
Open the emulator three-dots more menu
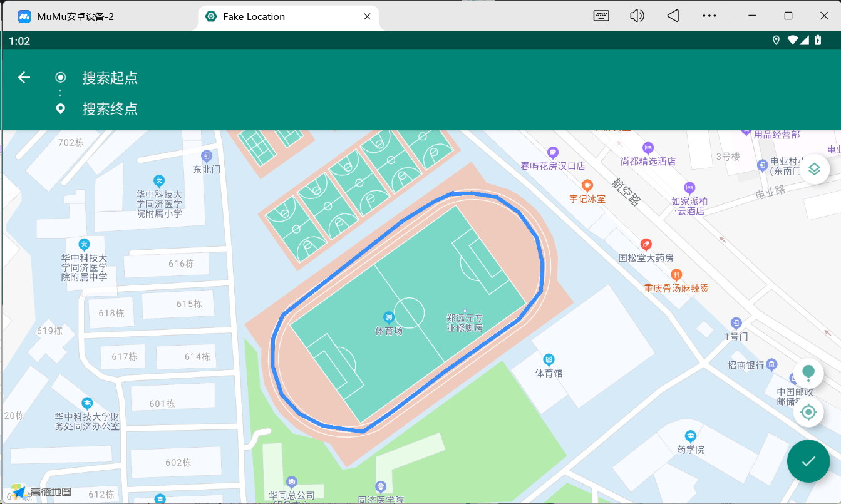[709, 16]
